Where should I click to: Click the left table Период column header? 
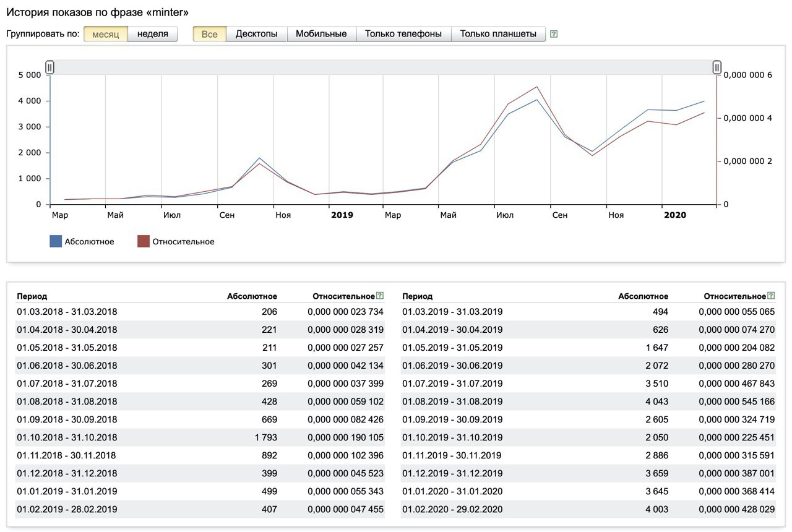click(32, 296)
